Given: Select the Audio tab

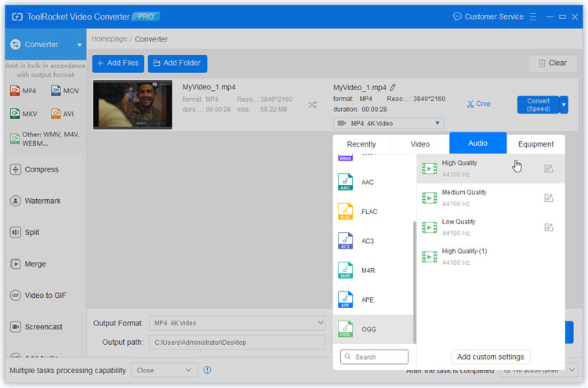Looking at the screenshot, I should [477, 143].
